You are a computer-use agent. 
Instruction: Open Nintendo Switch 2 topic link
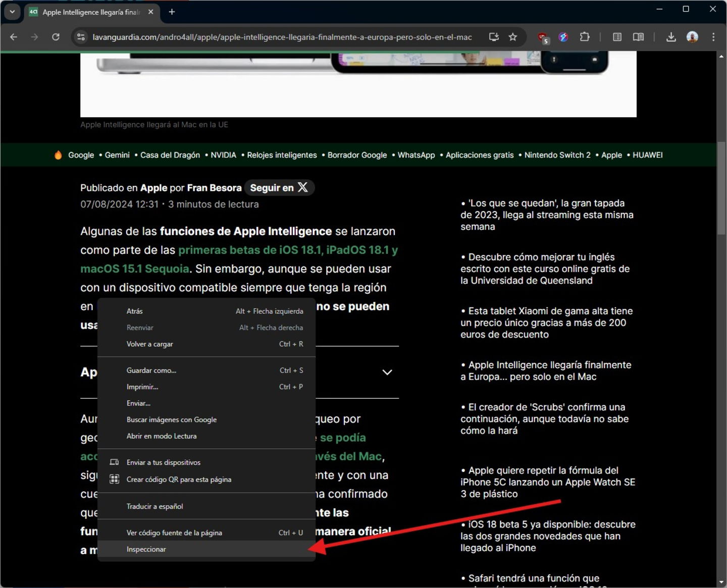point(557,155)
